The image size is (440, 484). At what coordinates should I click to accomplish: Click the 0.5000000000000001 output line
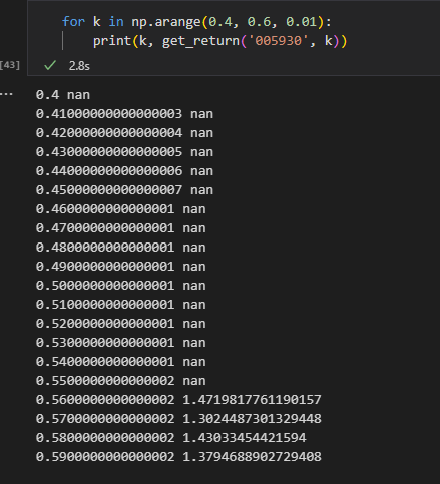pos(120,286)
